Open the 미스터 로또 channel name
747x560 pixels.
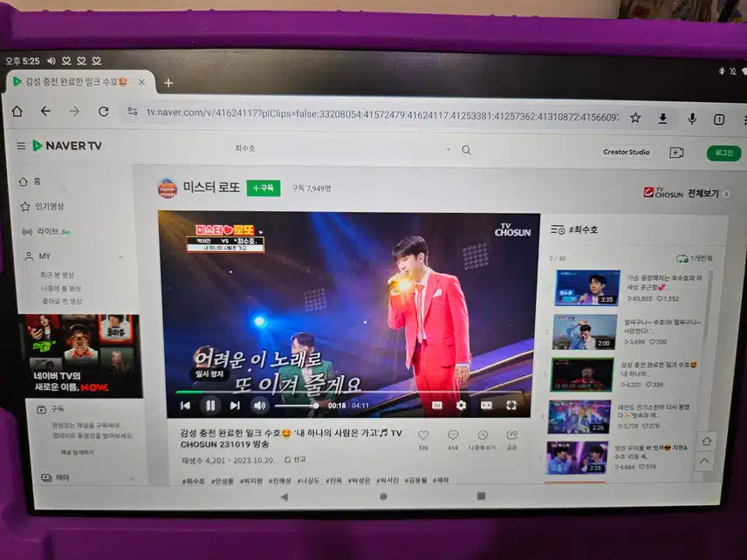pyautogui.click(x=211, y=187)
